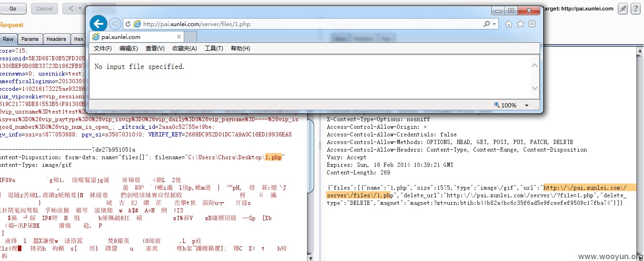Screen dimensions: 644x261
Task: Click the magnifier search icon in address bar
Action: [x=487, y=24]
